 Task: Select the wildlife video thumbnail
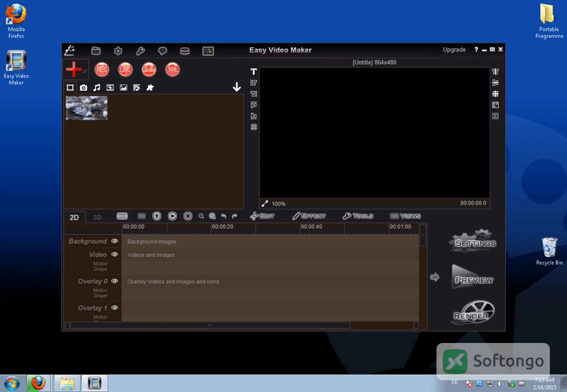[87, 108]
